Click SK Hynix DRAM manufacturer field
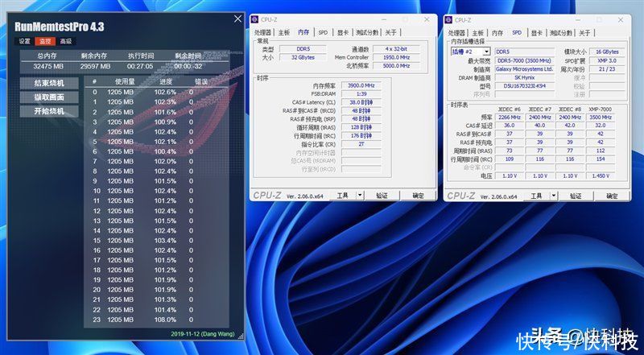This screenshot has height=355, width=644. pyautogui.click(x=525, y=77)
